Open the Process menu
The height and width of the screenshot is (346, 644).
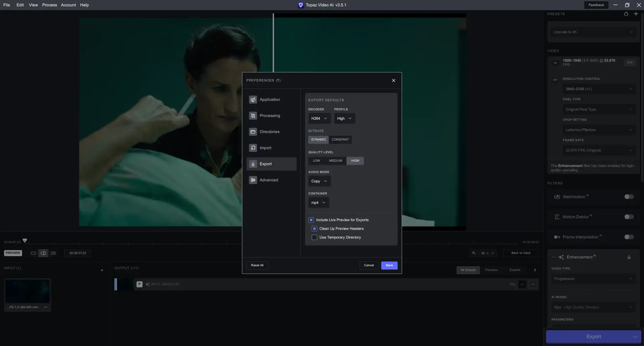click(50, 5)
